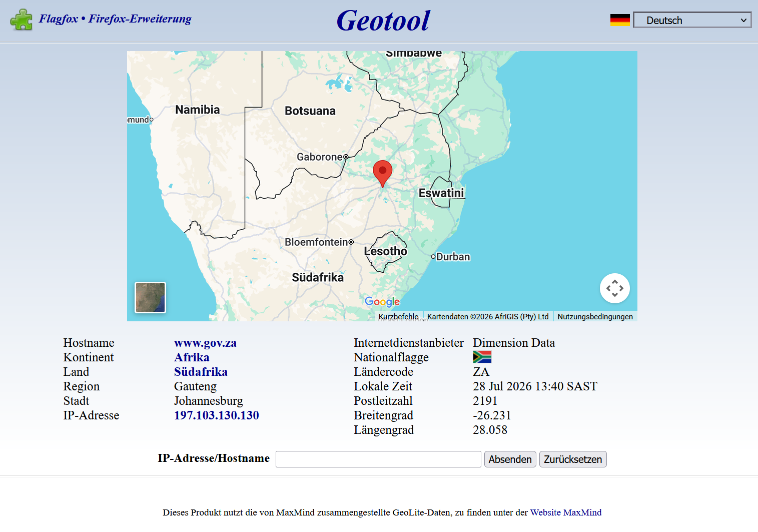Image resolution: width=758 pixels, height=532 pixels.
Task: Click the ZA country code value
Action: [481, 372]
